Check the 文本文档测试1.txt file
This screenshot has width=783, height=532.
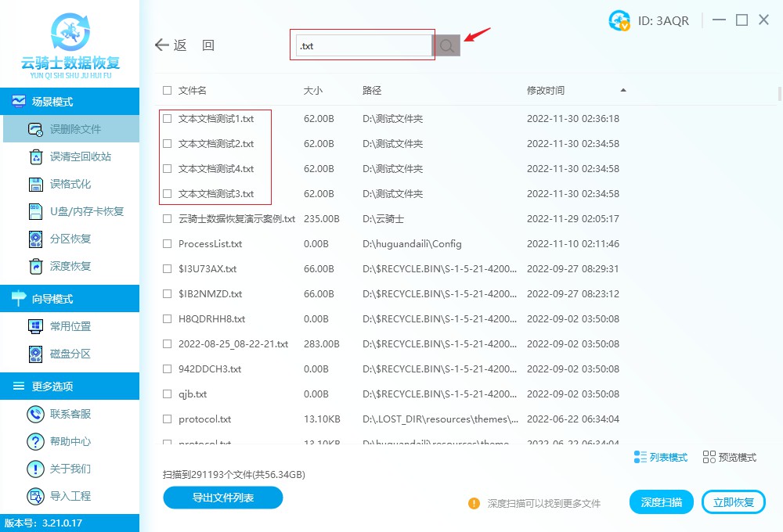coord(167,118)
